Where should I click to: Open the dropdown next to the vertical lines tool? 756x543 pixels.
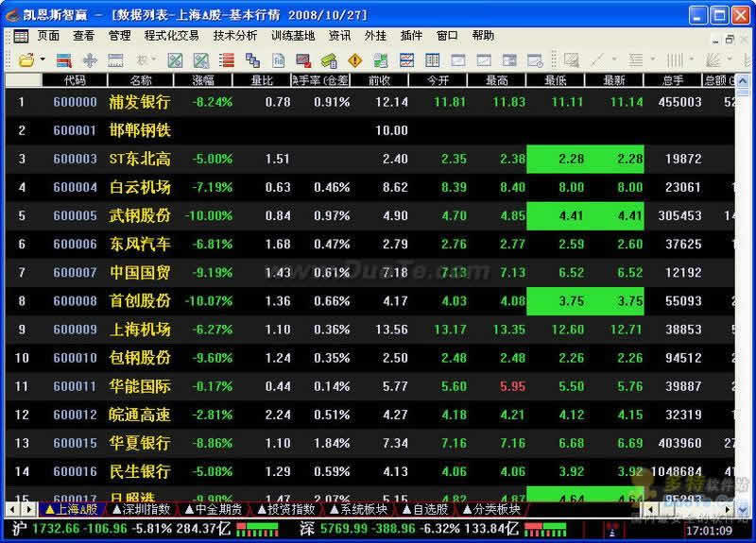692,59
